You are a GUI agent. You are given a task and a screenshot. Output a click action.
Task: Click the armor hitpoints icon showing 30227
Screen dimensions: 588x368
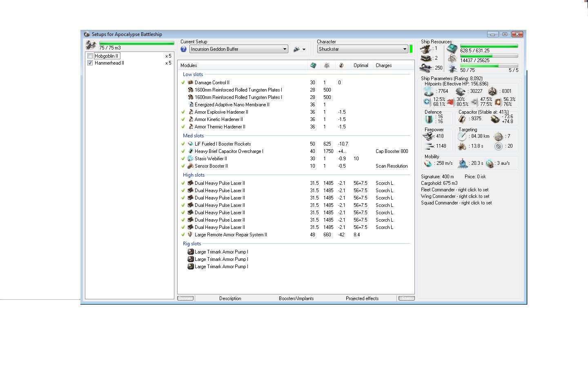tap(460, 91)
